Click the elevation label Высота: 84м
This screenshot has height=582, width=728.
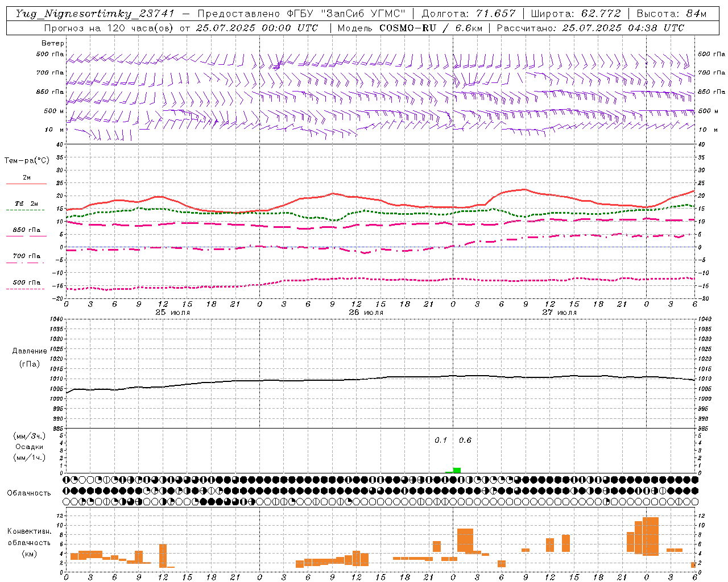672,14
